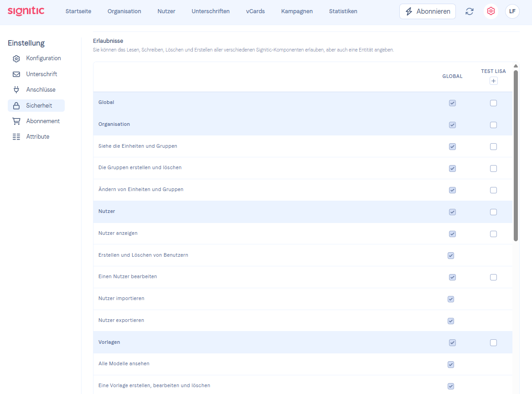Click the permissions table scrollbar thumb

tap(516, 156)
